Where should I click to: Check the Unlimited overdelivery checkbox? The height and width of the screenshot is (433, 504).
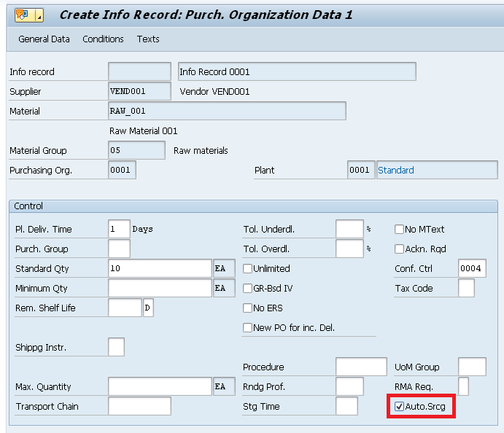point(247,268)
